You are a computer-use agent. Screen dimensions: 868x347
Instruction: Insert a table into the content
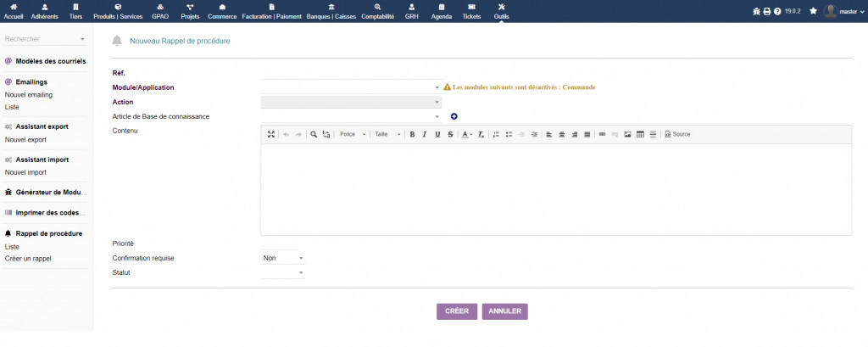[641, 134]
